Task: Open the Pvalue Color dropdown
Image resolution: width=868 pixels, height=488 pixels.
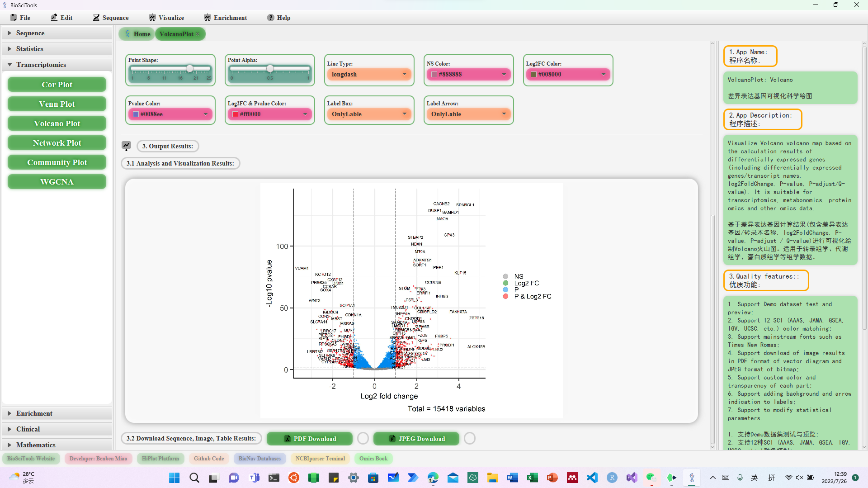Action: pos(170,114)
